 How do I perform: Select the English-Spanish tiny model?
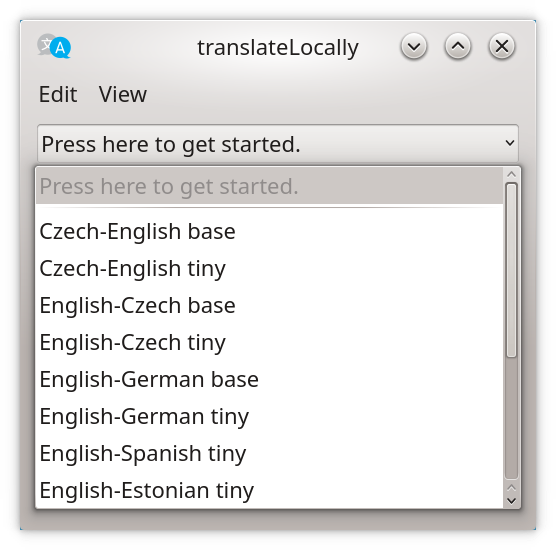click(x=269, y=453)
